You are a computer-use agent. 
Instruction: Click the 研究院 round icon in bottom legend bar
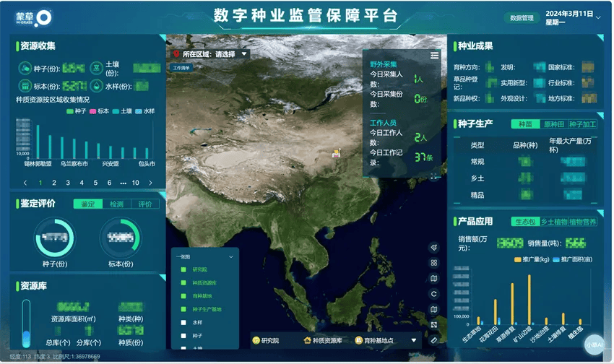[256, 340]
